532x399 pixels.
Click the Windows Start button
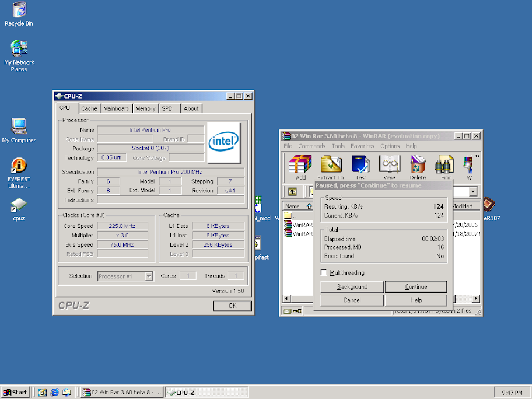point(15,392)
